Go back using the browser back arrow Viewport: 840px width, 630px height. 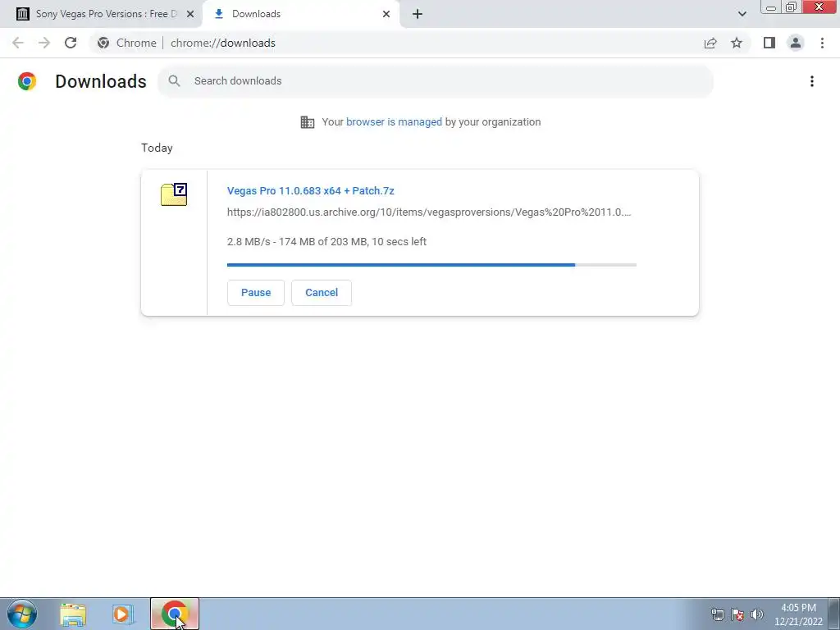tap(18, 43)
